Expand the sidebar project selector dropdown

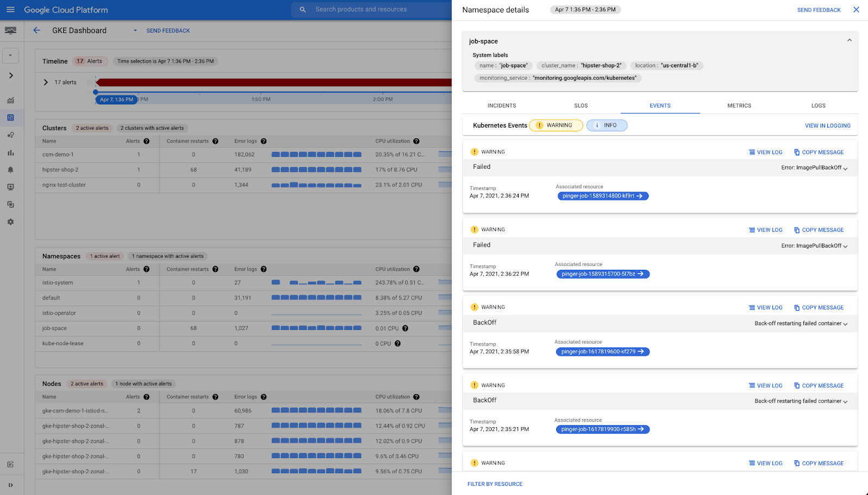(x=10, y=55)
